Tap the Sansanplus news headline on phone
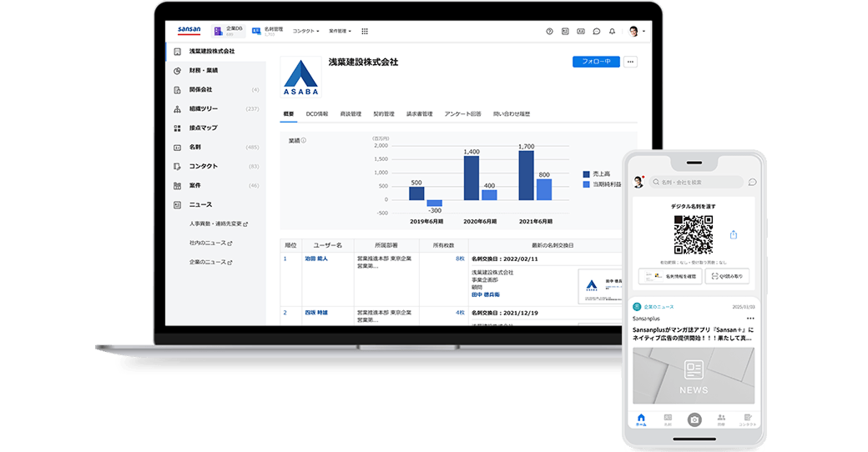 coord(693,334)
